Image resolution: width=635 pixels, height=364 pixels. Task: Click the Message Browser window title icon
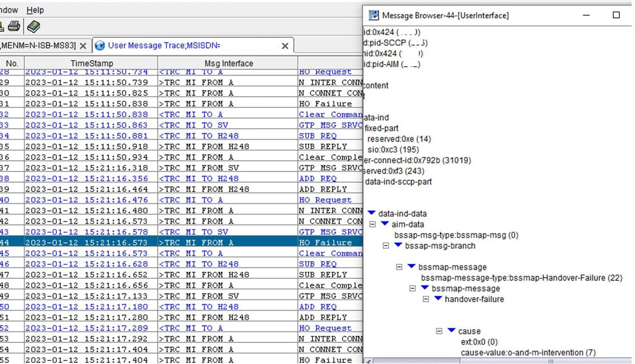(373, 16)
